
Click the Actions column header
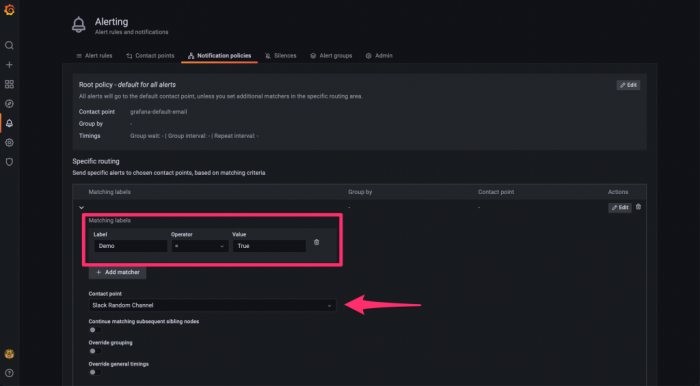[618, 192]
